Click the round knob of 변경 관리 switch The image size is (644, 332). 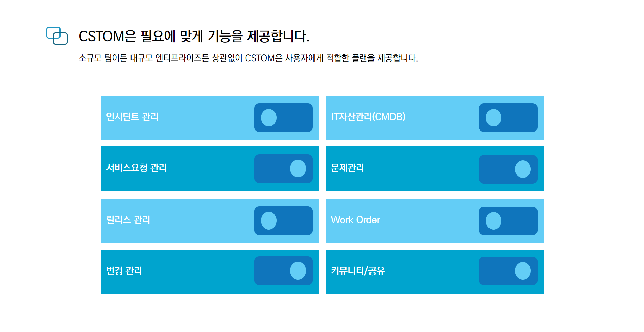coord(298,270)
